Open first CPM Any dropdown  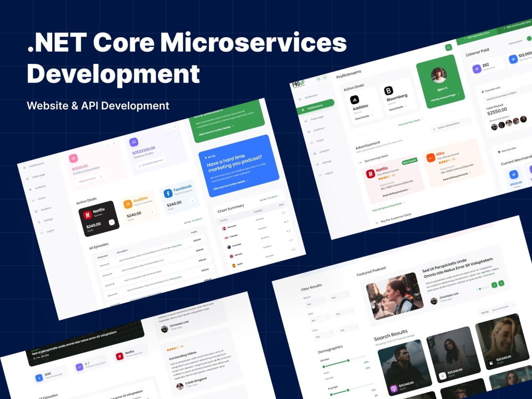[319, 318]
